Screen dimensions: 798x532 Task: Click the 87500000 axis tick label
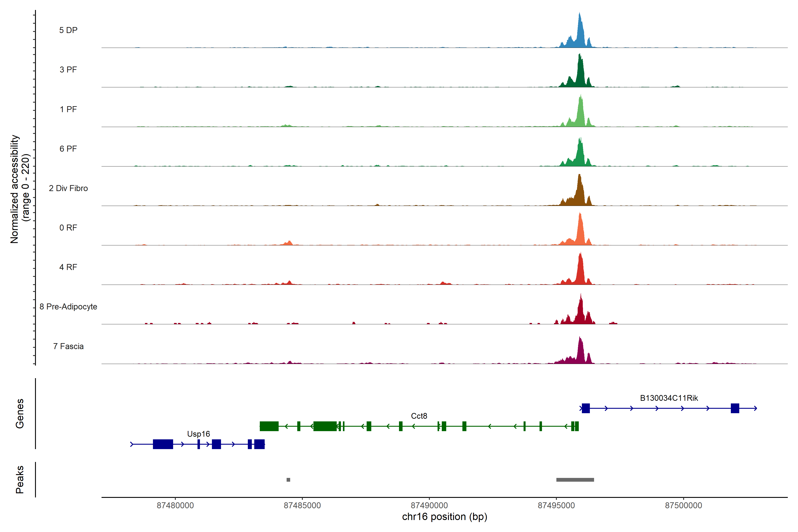pyautogui.click(x=683, y=506)
